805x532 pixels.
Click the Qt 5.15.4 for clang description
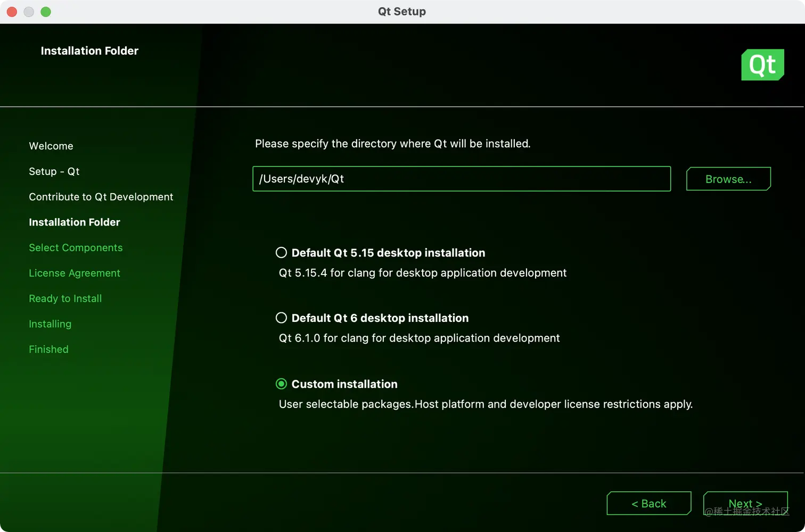click(423, 273)
